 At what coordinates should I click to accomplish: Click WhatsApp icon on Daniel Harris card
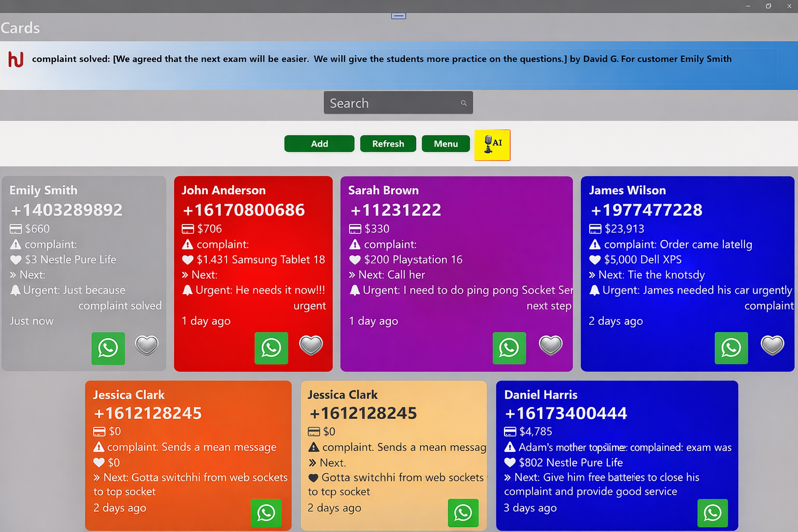[712, 513]
